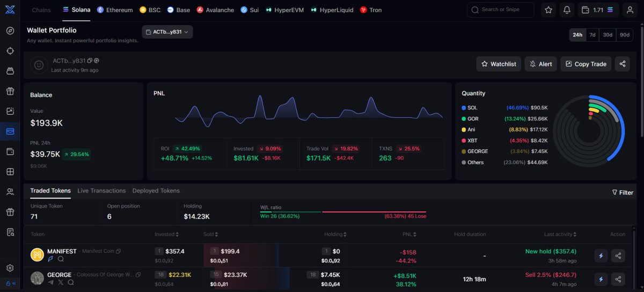Sort by the PNL column
This screenshot has height=292, width=644.
point(411,234)
